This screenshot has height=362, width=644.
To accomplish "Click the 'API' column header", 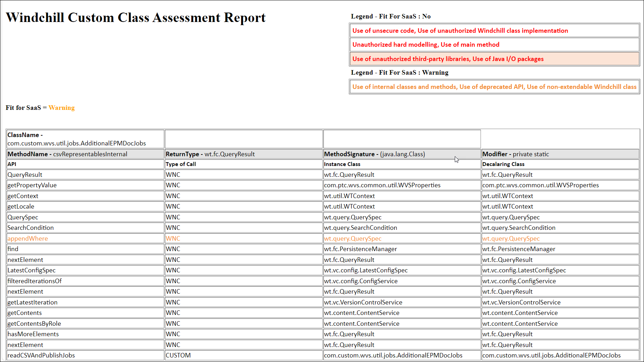I will tap(85, 164).
